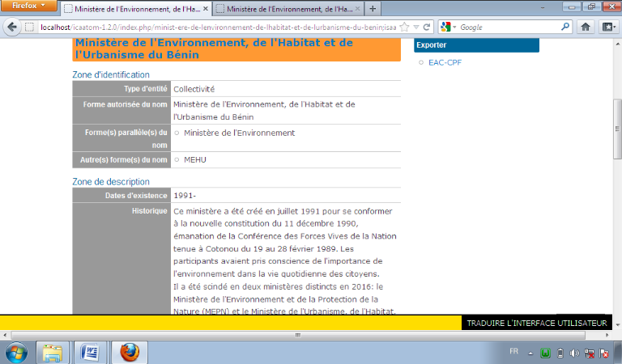Click the Zone d'identification heading
The image size is (622, 364).
(x=111, y=74)
